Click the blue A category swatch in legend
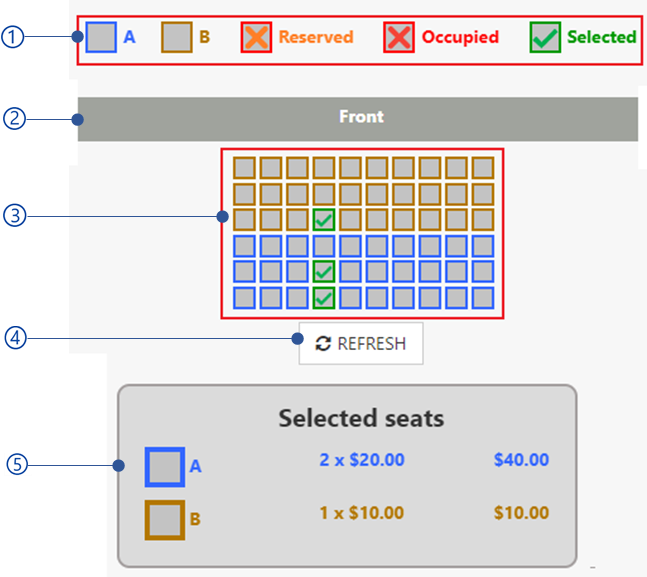647x577 pixels. pyautogui.click(x=101, y=38)
